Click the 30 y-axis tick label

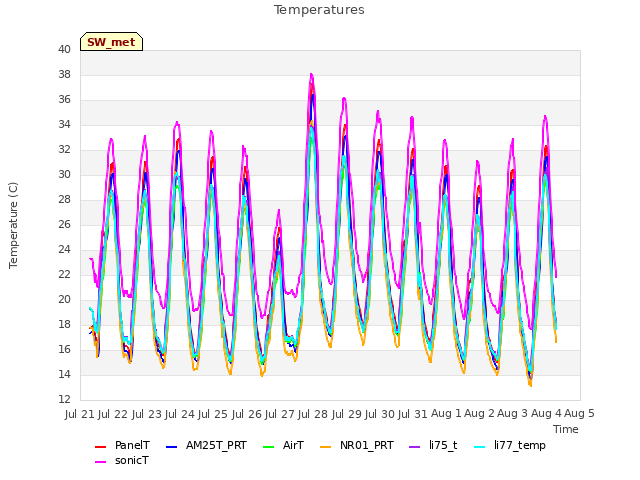(64, 174)
